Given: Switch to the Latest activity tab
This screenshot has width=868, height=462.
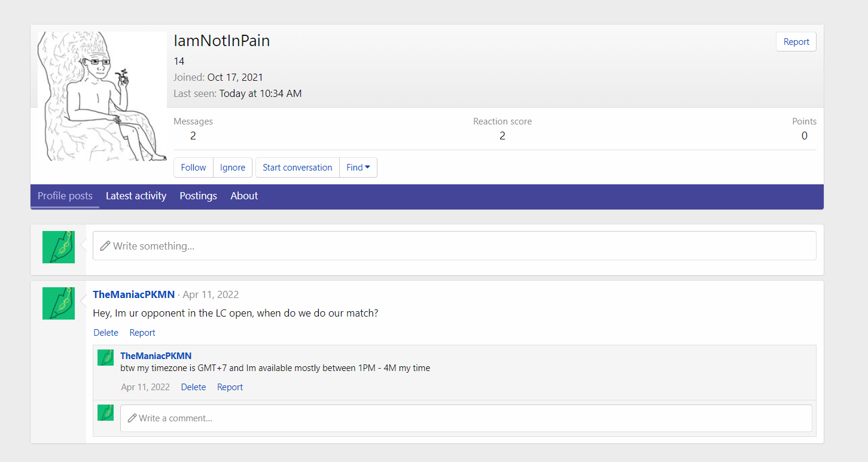Looking at the screenshot, I should click(x=136, y=196).
